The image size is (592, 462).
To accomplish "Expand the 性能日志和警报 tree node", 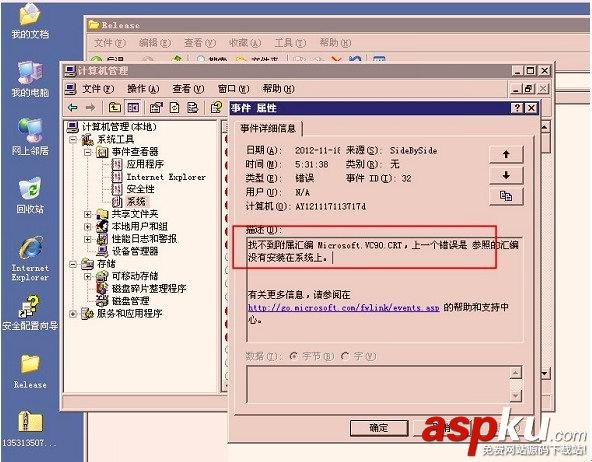I will 88,239.
